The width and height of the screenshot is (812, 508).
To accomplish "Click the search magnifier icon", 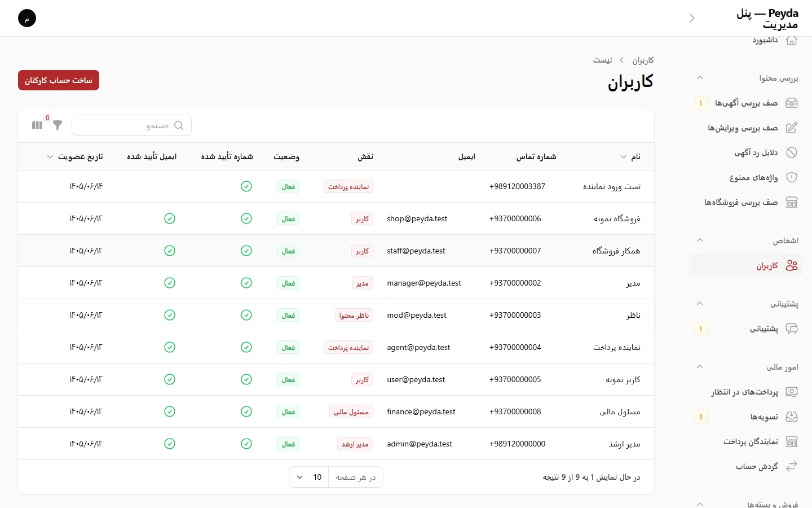I will click(x=179, y=125).
